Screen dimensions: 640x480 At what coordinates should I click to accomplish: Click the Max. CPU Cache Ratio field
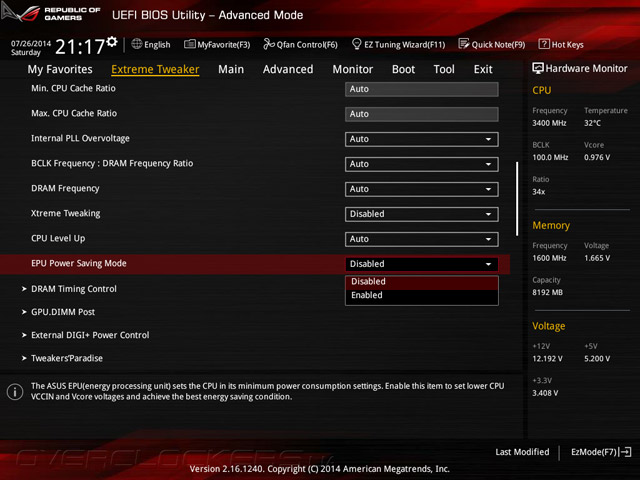pos(422,114)
